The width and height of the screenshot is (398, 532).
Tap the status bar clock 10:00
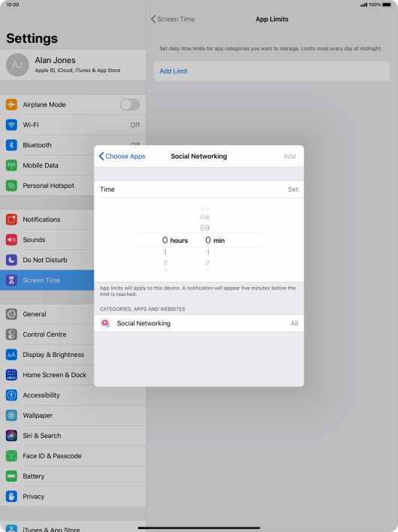click(x=13, y=5)
